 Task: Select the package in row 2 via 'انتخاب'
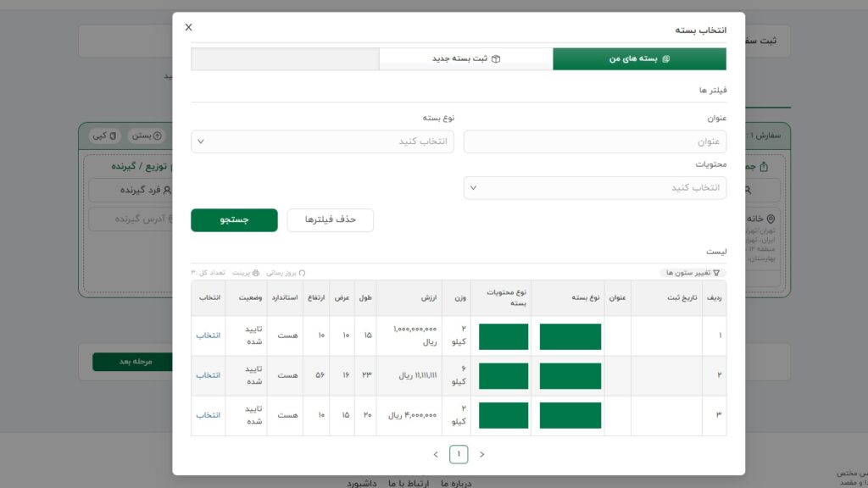(x=208, y=375)
